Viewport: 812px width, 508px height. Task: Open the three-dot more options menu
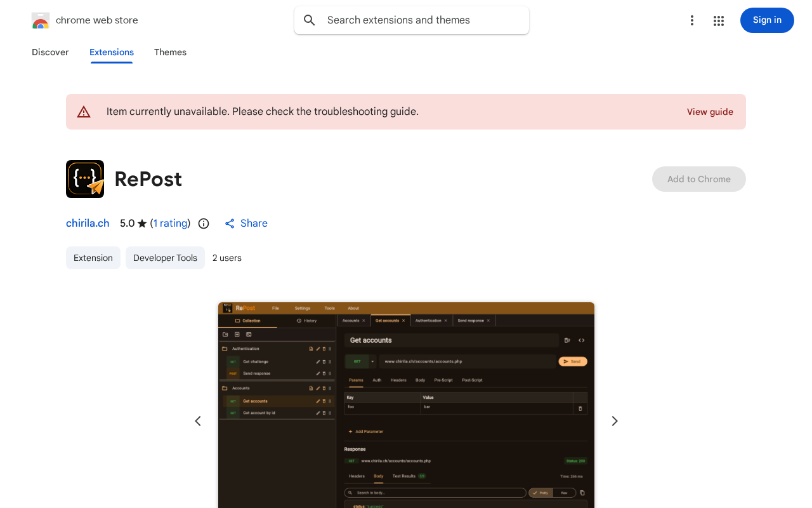pos(692,20)
